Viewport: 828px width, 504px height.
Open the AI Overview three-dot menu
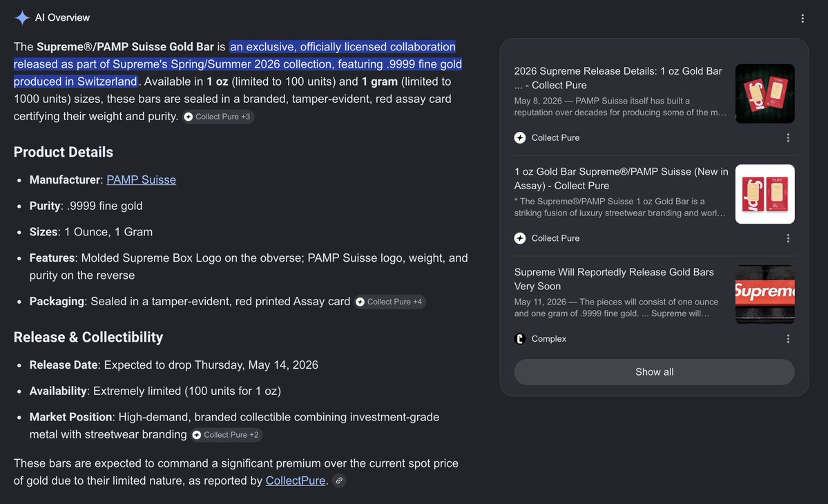tap(802, 19)
